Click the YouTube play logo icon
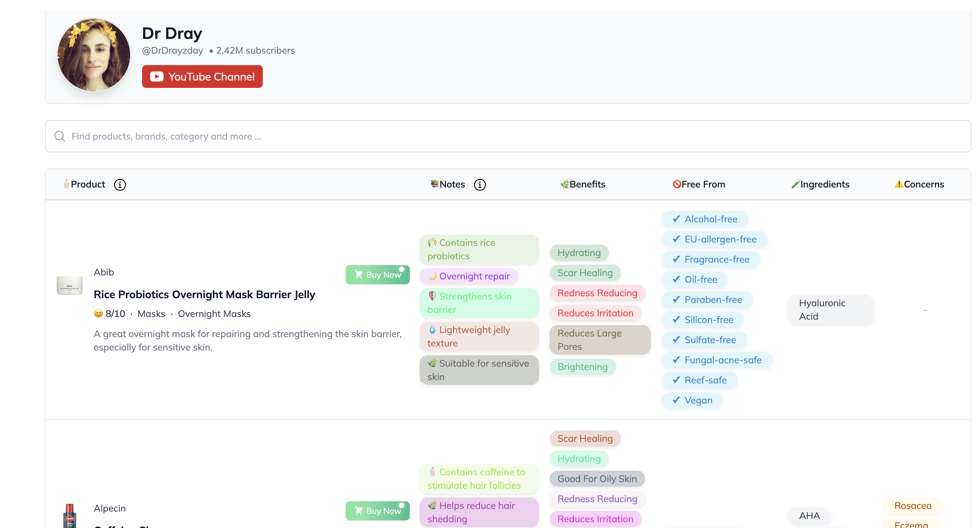 click(157, 76)
